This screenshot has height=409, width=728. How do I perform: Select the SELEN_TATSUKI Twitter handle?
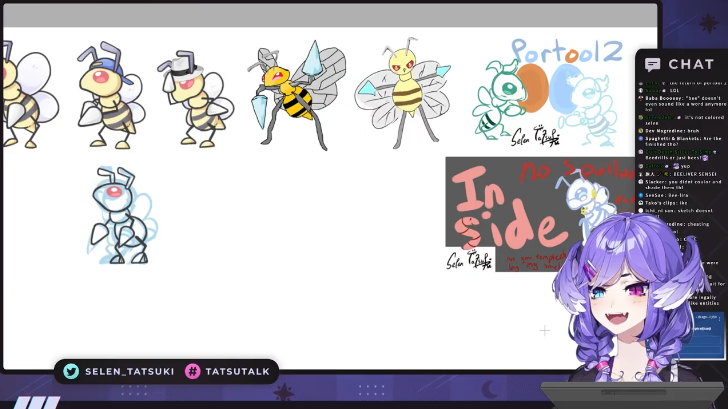[130, 371]
